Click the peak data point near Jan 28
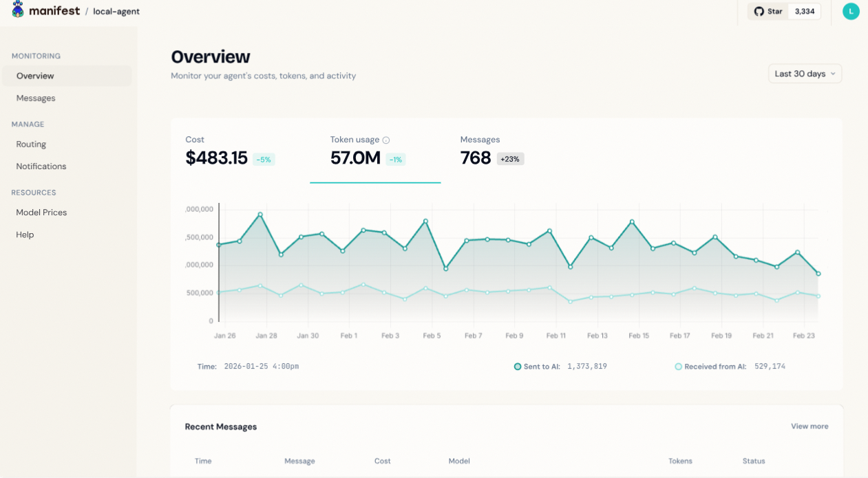The image size is (868, 478). coord(260,215)
